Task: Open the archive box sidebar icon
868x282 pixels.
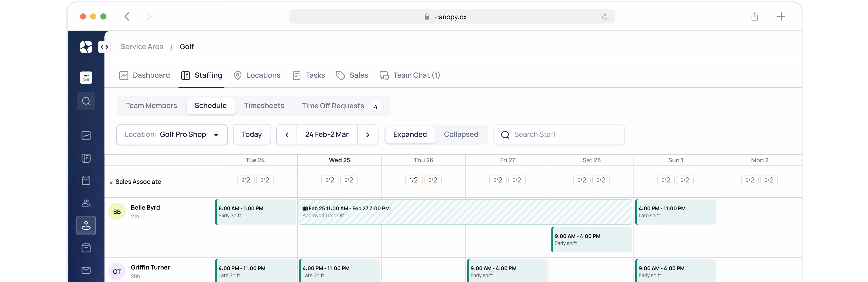Action: tap(86, 248)
